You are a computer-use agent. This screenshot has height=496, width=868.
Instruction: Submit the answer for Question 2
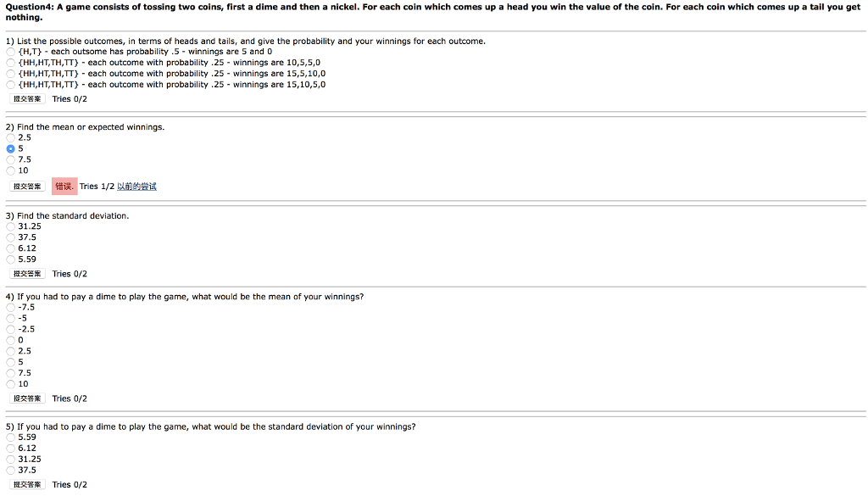(x=25, y=186)
